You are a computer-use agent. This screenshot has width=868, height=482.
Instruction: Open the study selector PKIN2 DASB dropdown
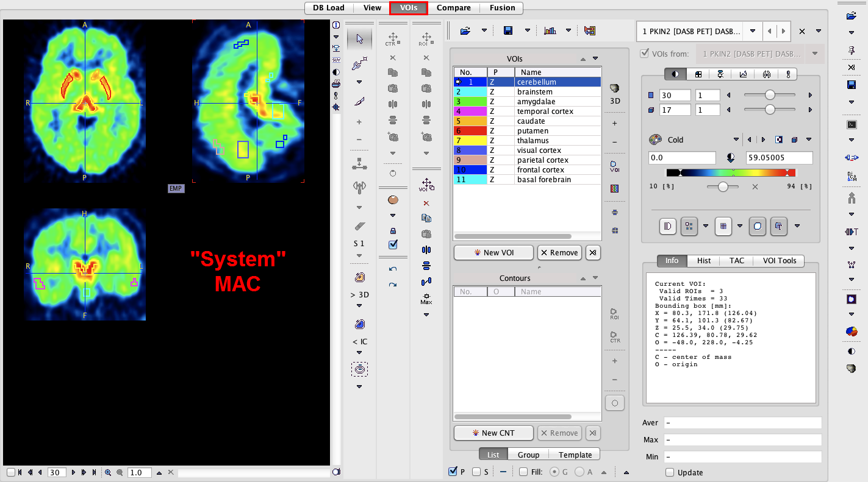[x=753, y=31]
